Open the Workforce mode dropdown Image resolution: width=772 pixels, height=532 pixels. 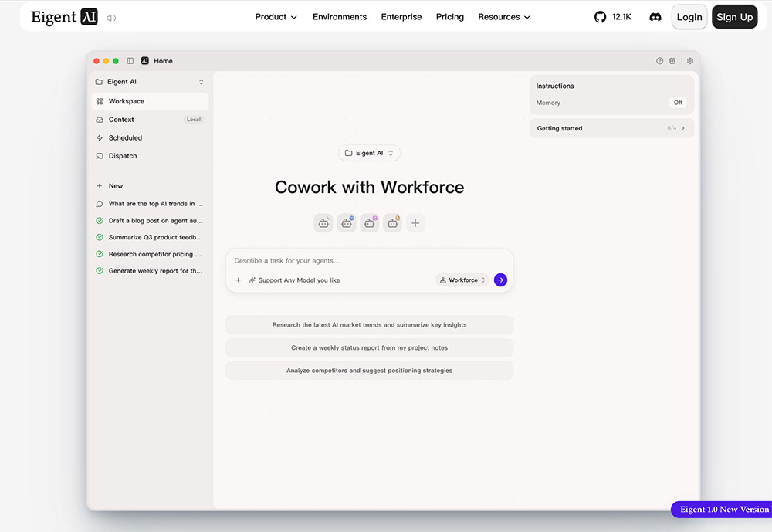click(x=462, y=280)
